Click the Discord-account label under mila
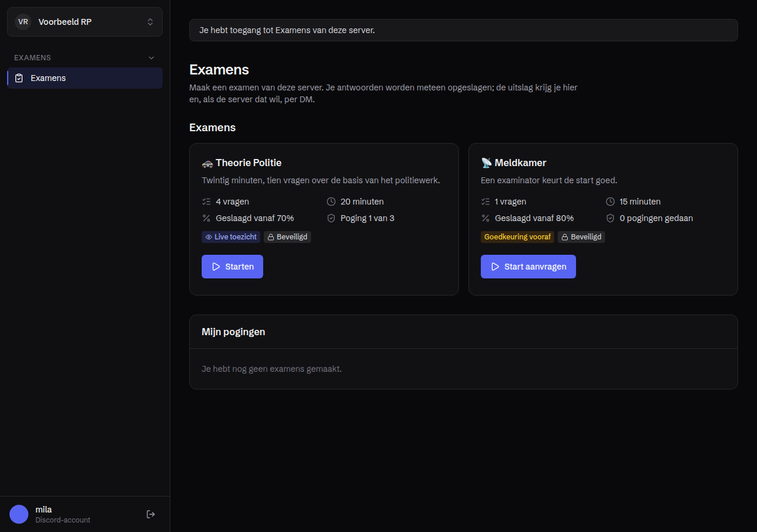757x532 pixels. 63,520
